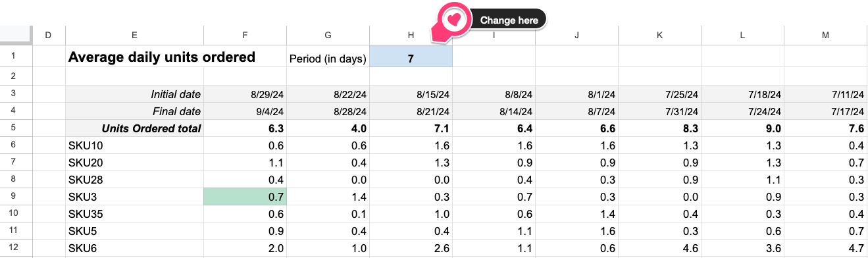Click the 'Change here' tooltip label
The image size is (868, 258).
[509, 20]
